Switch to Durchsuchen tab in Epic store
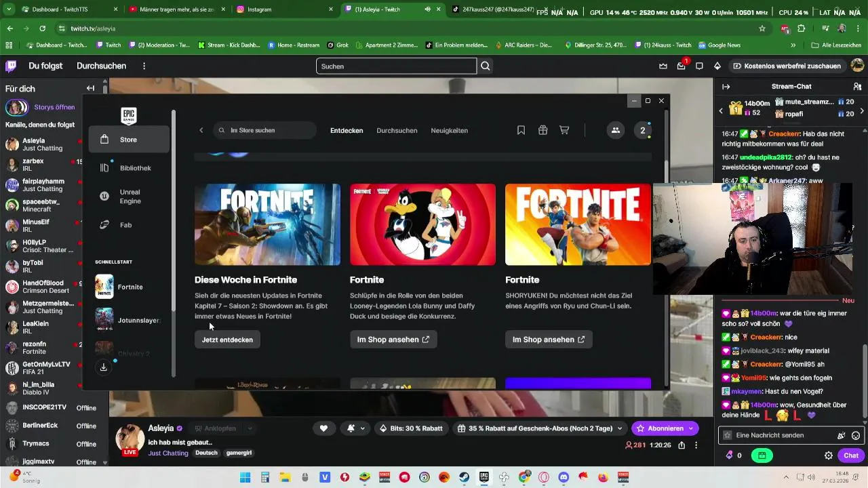Screen dimensions: 868x488 click(x=397, y=130)
